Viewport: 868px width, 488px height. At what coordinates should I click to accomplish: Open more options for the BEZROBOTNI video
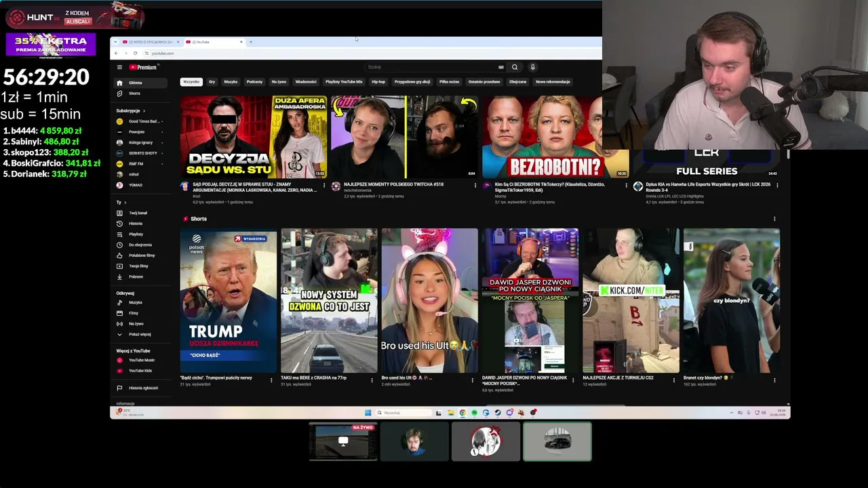(627, 185)
